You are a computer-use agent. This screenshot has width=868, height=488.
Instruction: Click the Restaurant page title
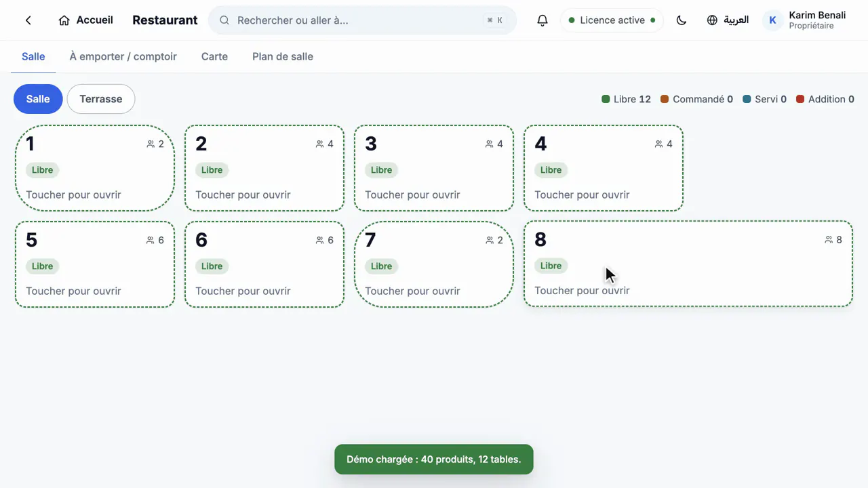(x=165, y=20)
